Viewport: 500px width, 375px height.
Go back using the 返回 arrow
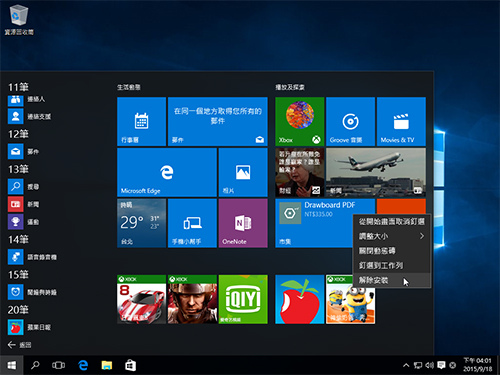(19, 345)
